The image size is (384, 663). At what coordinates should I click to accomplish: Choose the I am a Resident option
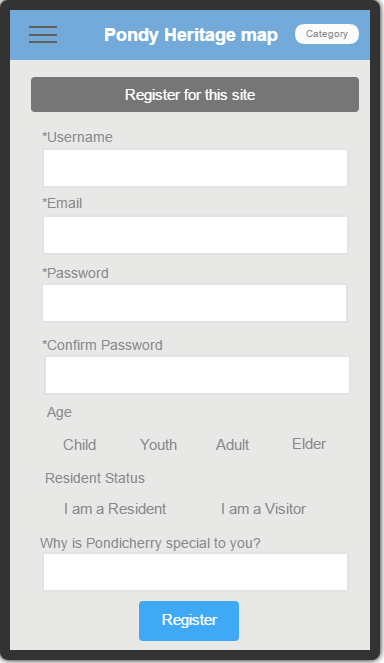click(x=115, y=509)
